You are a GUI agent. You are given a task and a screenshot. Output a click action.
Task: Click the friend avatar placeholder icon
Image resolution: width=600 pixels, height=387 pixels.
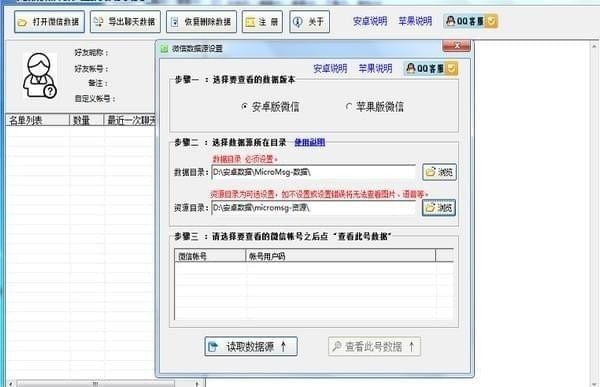coord(39,76)
